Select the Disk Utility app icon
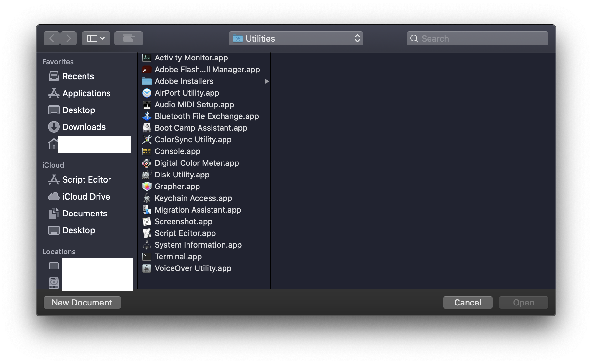Screen dimensions: 592x364 pos(147,175)
